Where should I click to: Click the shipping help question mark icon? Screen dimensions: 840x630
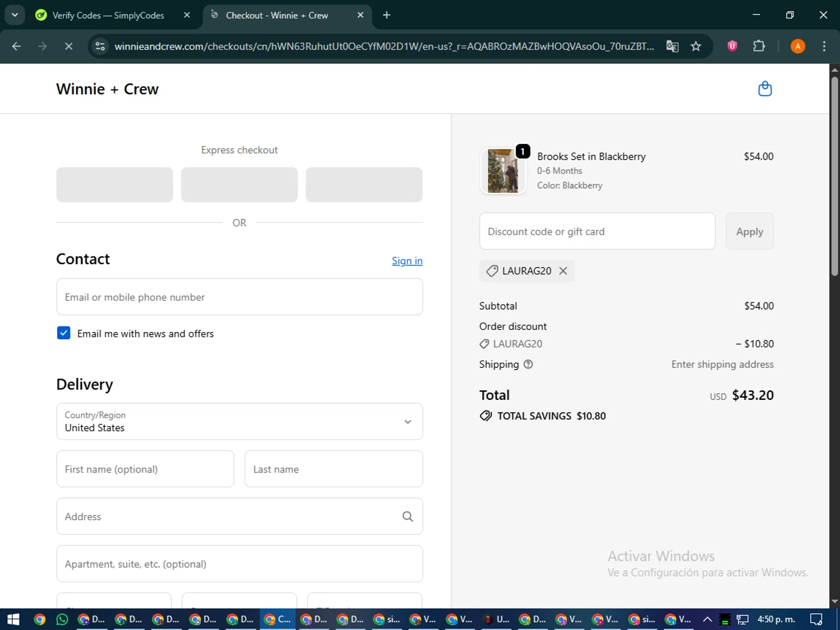click(528, 365)
